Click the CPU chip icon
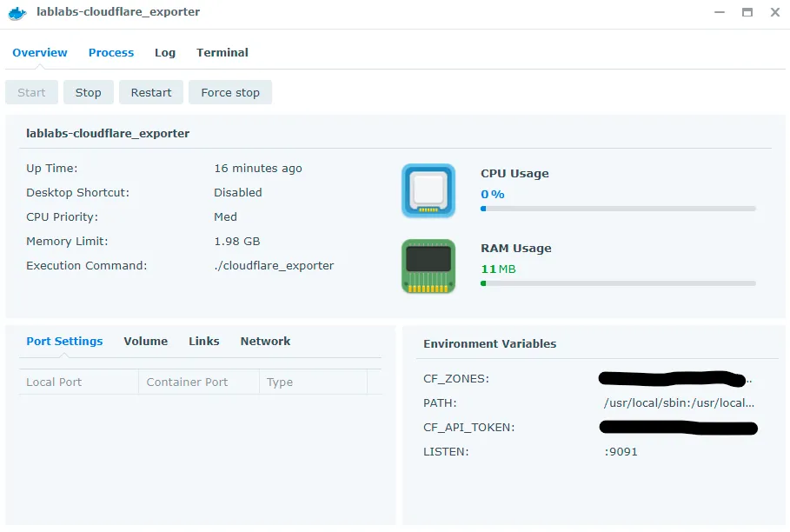 click(428, 191)
